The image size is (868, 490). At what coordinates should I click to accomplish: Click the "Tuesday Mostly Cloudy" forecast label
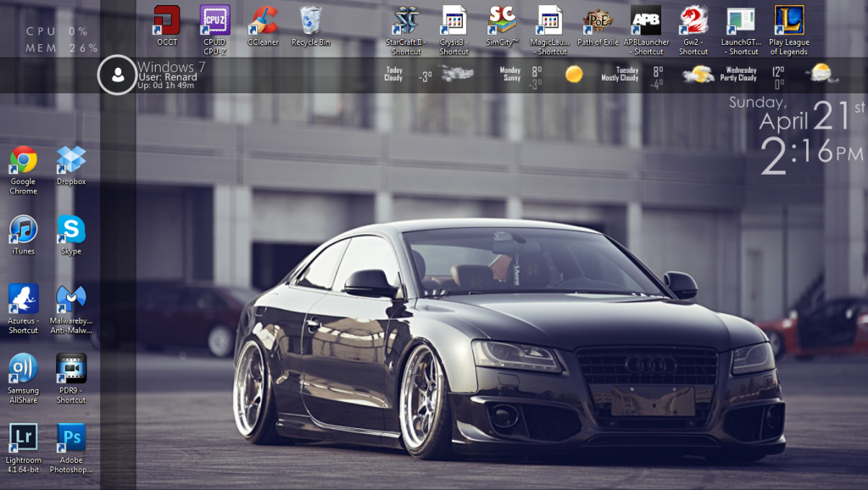coord(620,75)
